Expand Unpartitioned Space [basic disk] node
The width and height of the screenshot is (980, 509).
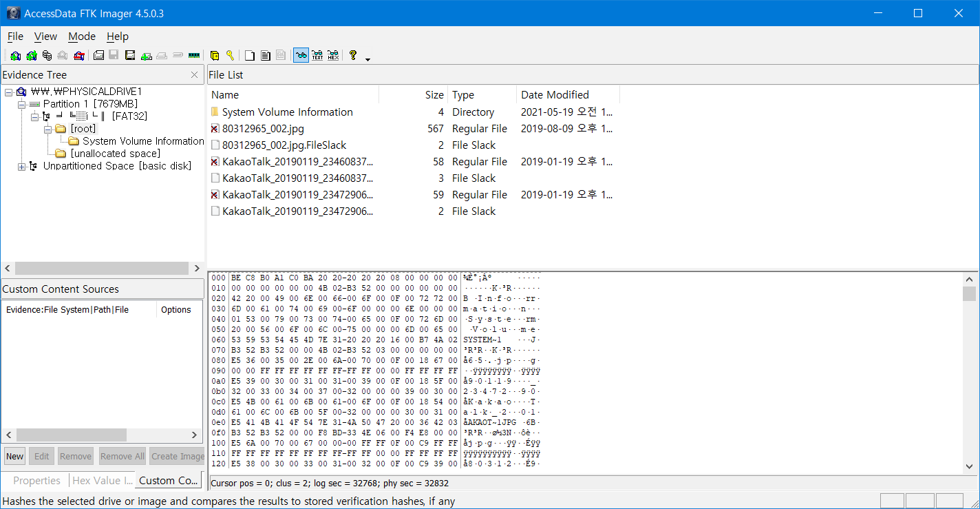21,166
